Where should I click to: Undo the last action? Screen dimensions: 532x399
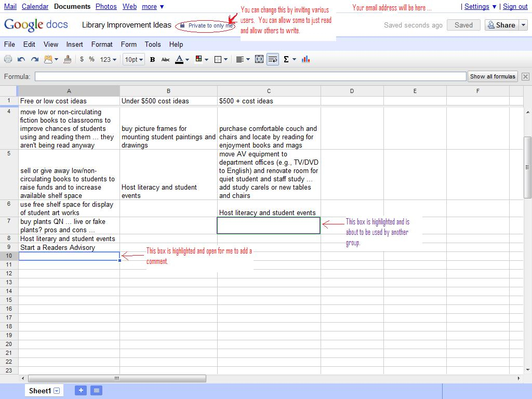pos(21,59)
